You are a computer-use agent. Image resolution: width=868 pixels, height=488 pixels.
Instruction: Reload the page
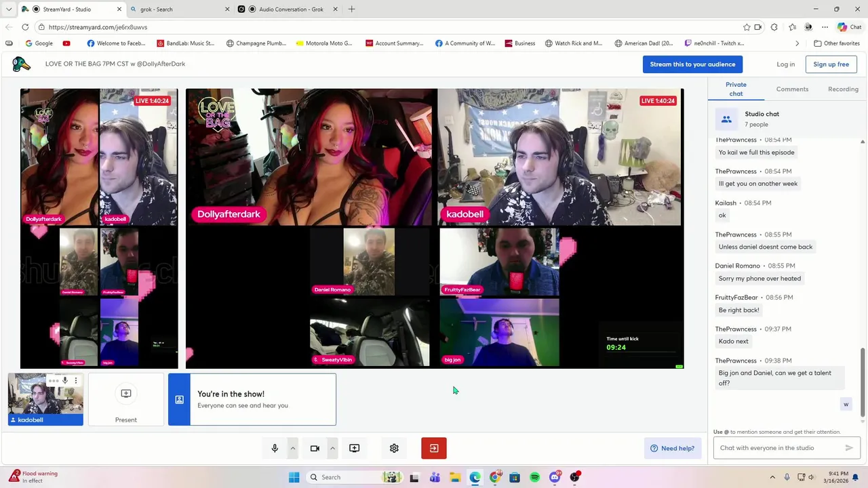[25, 27]
